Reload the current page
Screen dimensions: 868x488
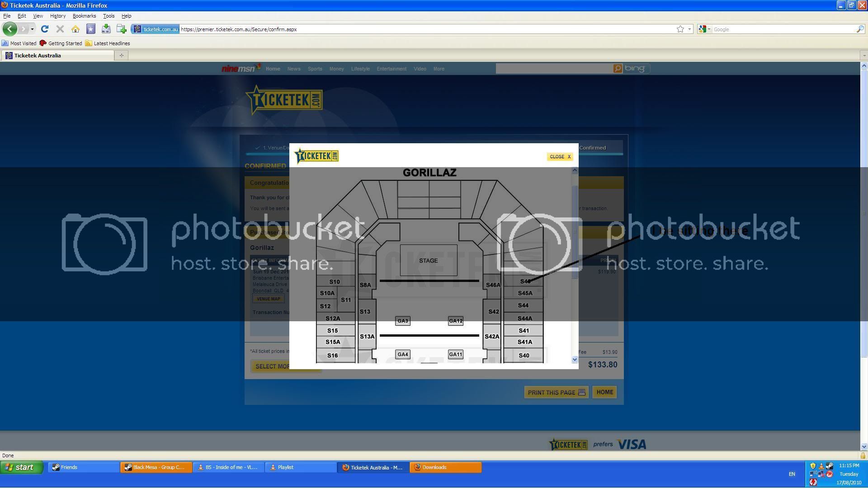coord(44,29)
